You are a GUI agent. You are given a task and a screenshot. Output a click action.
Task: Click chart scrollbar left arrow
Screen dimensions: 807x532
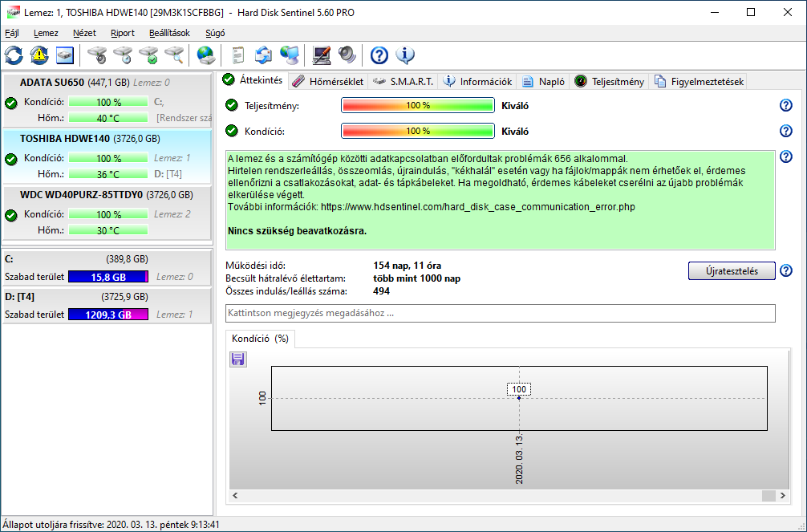235,495
